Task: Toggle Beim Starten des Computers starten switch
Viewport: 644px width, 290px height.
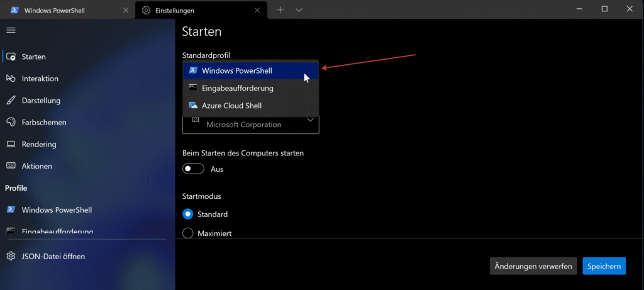Action: pos(194,169)
